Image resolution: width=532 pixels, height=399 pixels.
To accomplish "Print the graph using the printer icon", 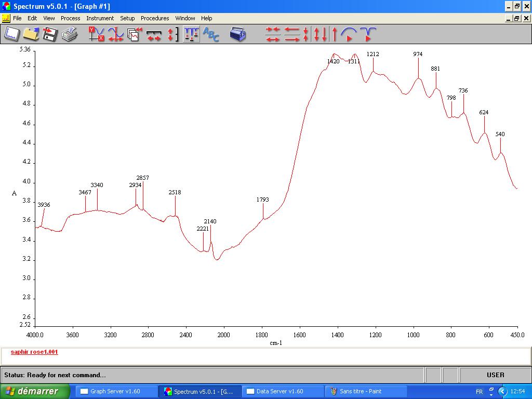I will [x=69, y=34].
